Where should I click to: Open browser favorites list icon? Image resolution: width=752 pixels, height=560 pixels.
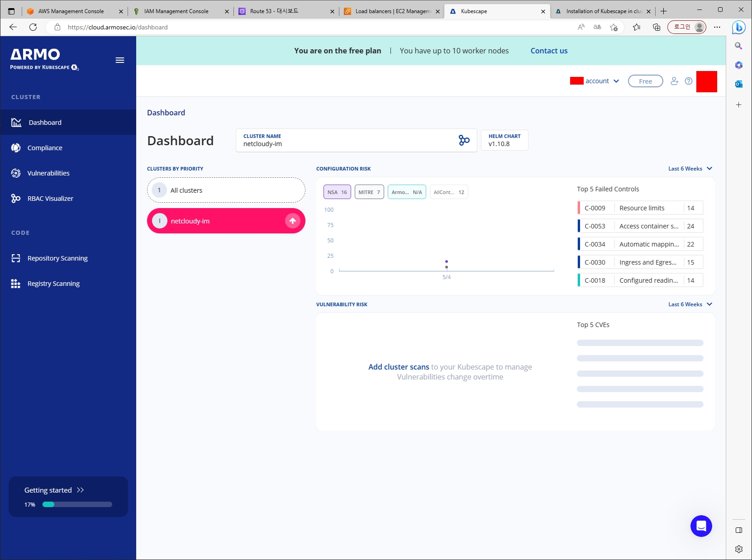pyautogui.click(x=637, y=27)
